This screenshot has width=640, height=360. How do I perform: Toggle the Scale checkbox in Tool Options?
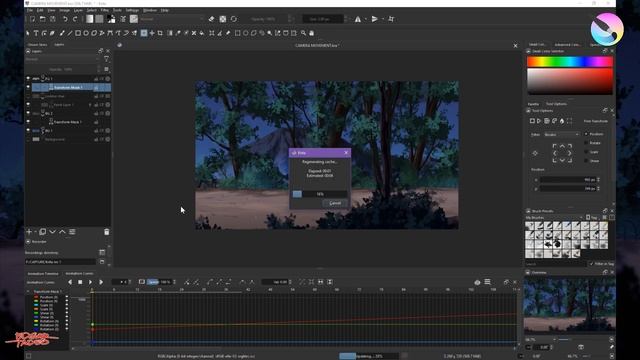click(x=587, y=152)
